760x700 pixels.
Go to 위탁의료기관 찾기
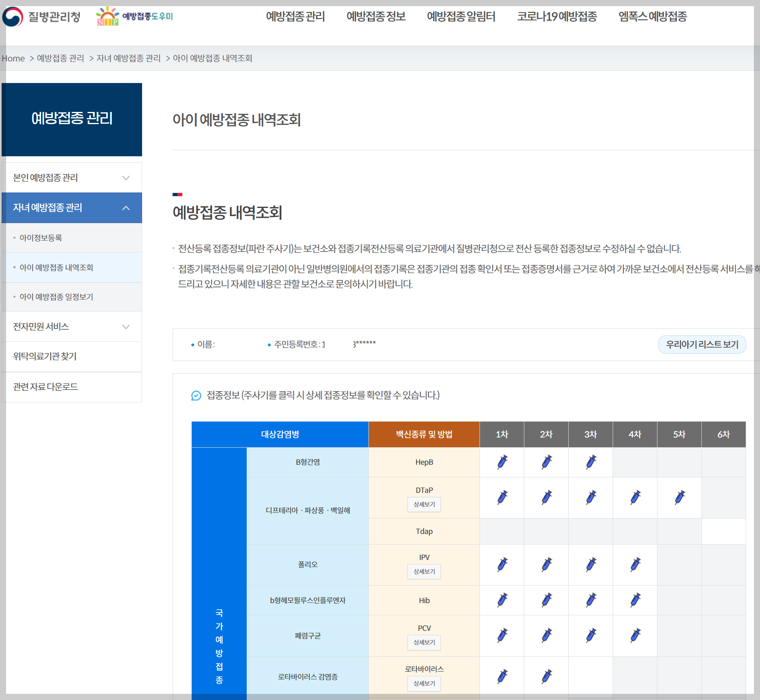click(x=72, y=357)
